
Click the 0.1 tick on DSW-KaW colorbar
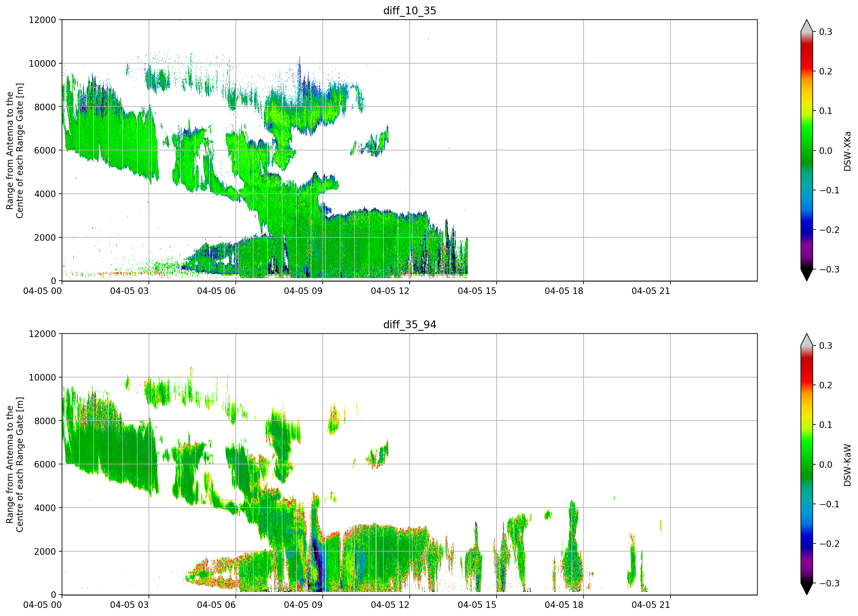coord(826,425)
